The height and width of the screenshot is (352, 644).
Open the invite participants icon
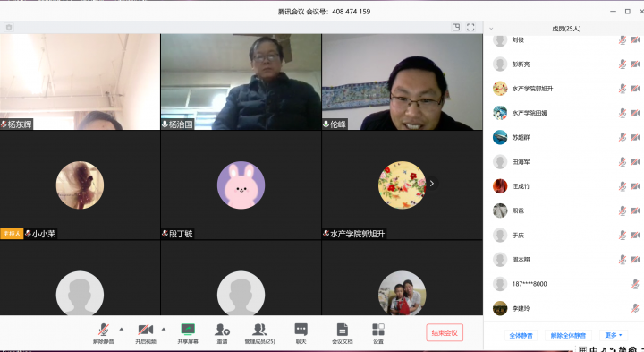click(x=222, y=330)
